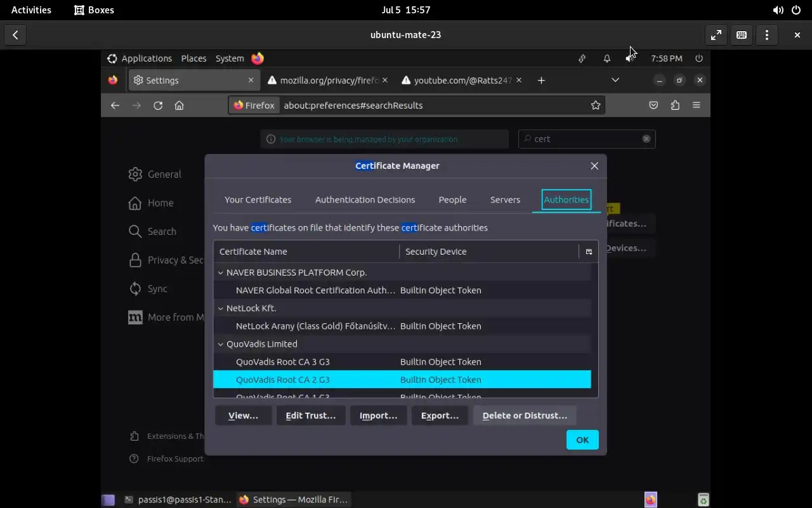The height and width of the screenshot is (508, 812).
Task: Select NetLock Arany (Class Gold) certificate row
Action: [402, 326]
